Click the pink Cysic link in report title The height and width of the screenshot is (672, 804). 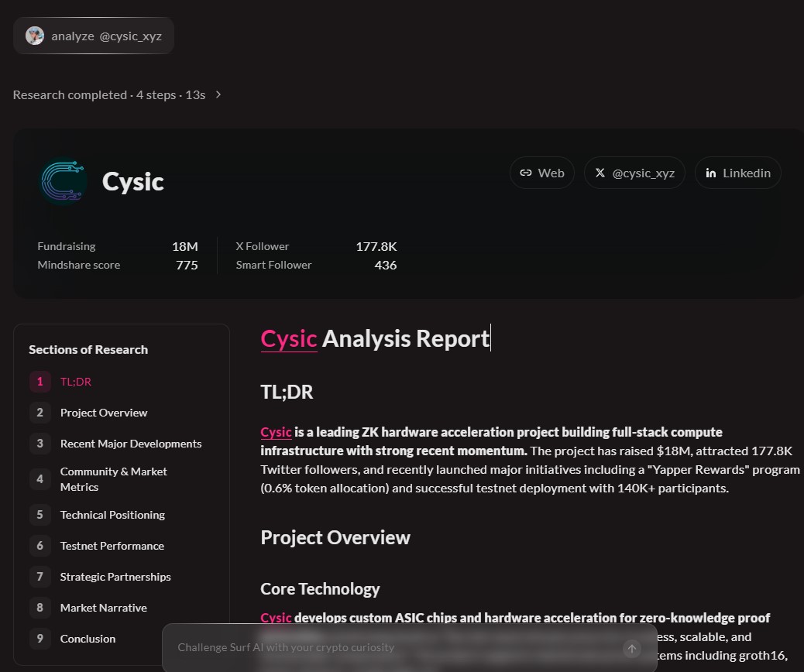289,339
